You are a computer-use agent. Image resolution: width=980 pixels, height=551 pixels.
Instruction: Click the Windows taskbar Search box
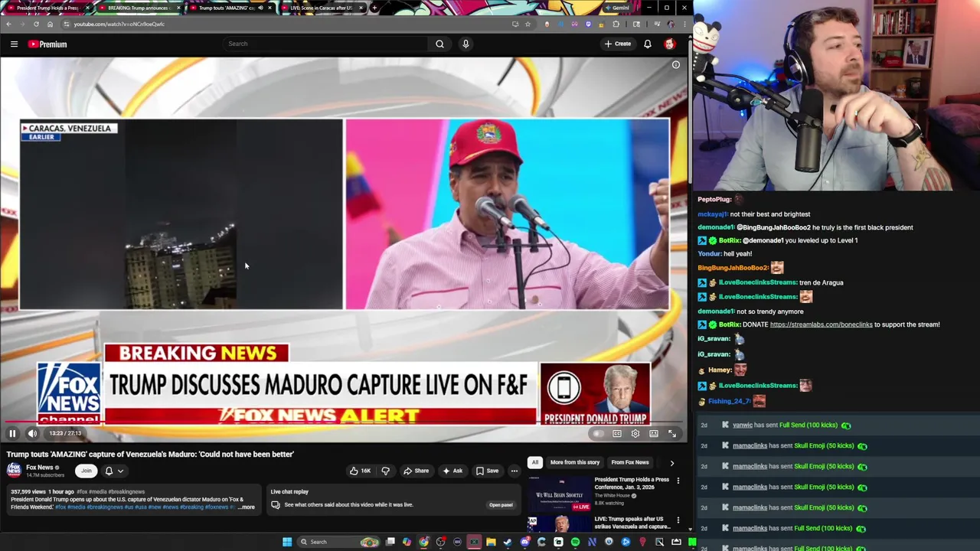pos(338,542)
